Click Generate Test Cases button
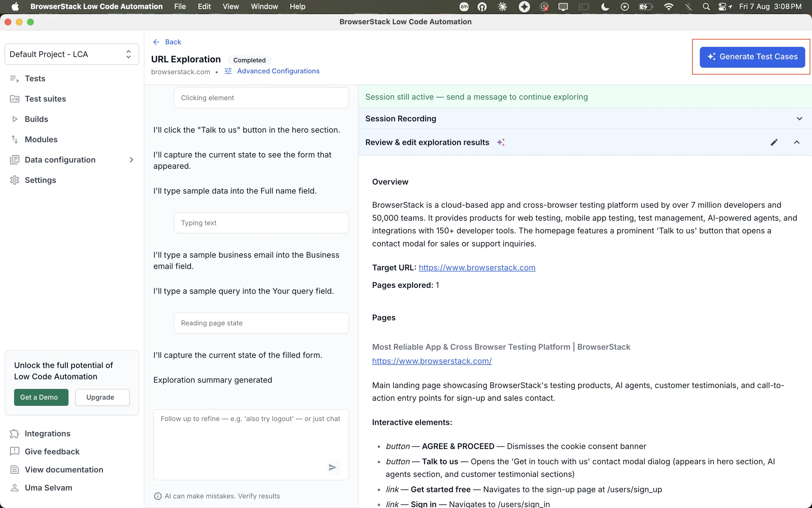This screenshot has width=812, height=508. (x=752, y=57)
